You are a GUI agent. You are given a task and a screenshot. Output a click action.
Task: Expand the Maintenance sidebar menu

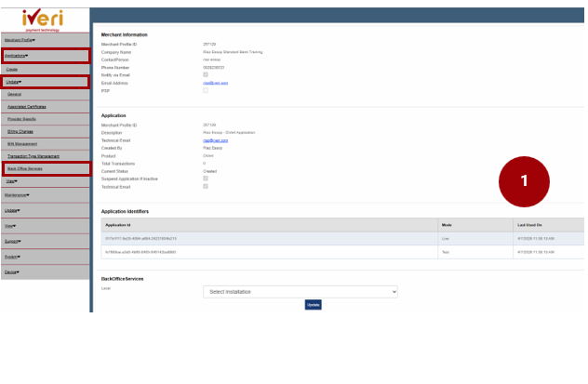pyautogui.click(x=17, y=194)
